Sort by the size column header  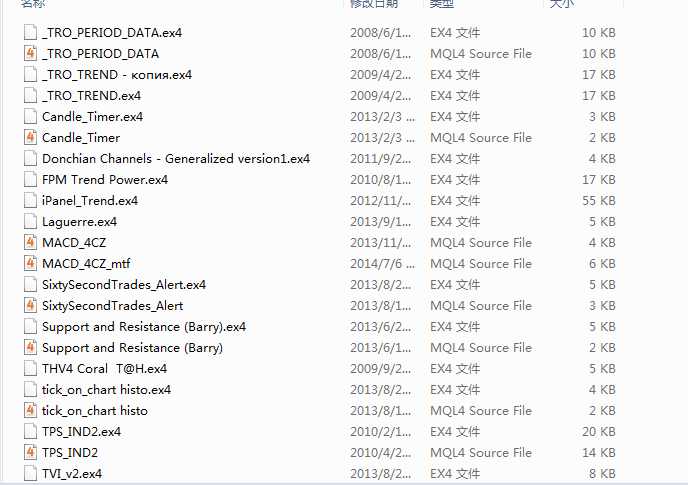(562, 4)
